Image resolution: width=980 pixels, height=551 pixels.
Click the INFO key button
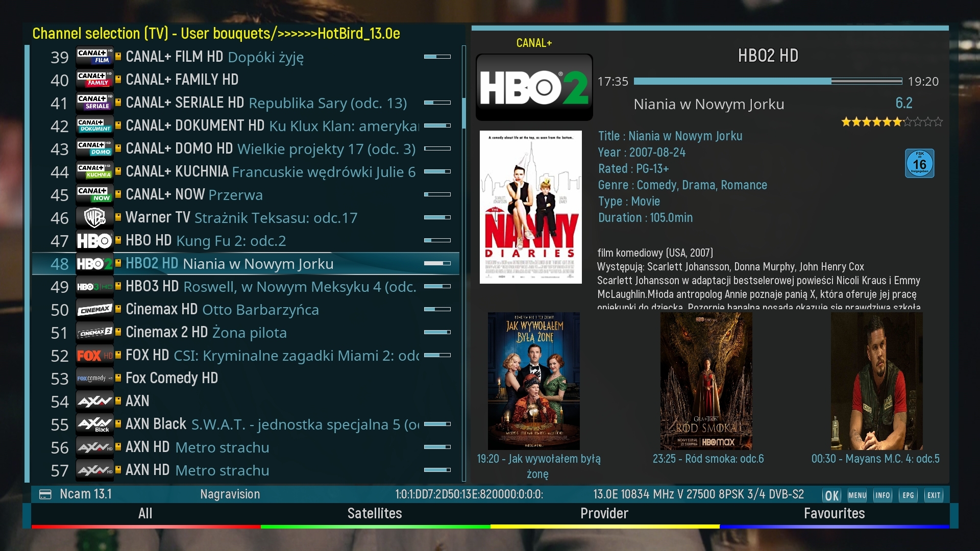[883, 495]
